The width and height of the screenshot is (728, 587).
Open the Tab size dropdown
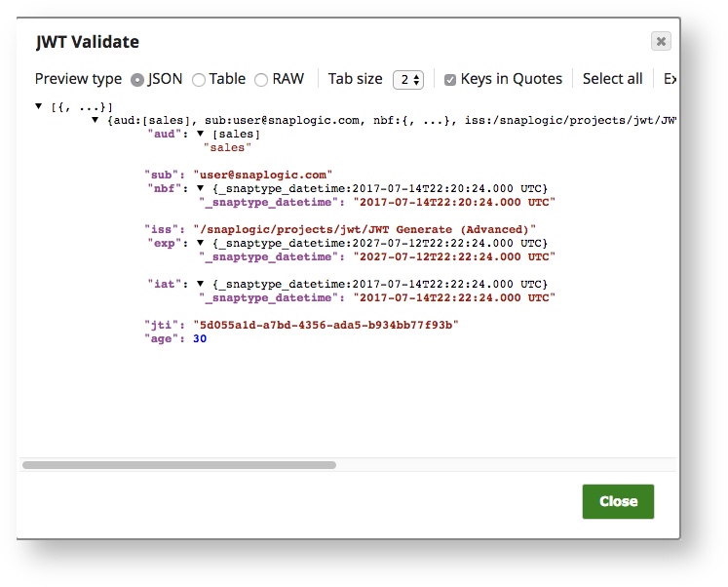click(407, 80)
